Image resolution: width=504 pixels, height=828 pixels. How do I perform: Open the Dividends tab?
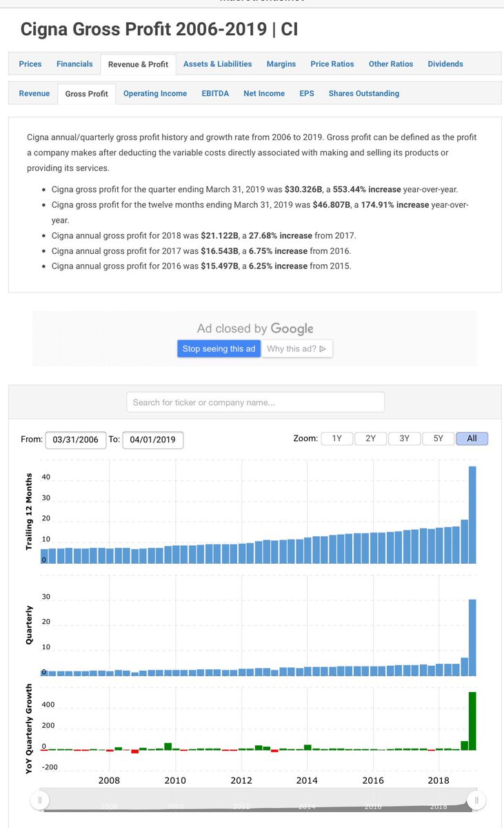pyautogui.click(x=445, y=64)
